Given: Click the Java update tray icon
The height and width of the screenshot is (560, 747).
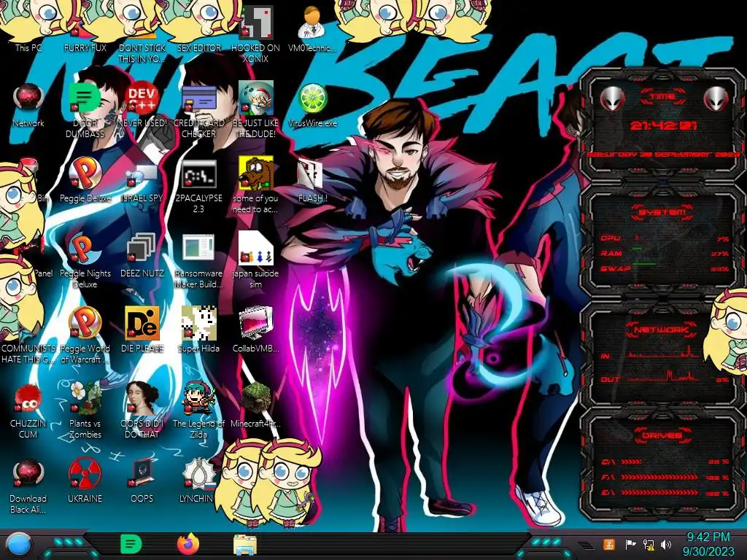Looking at the screenshot, I should tap(608, 544).
